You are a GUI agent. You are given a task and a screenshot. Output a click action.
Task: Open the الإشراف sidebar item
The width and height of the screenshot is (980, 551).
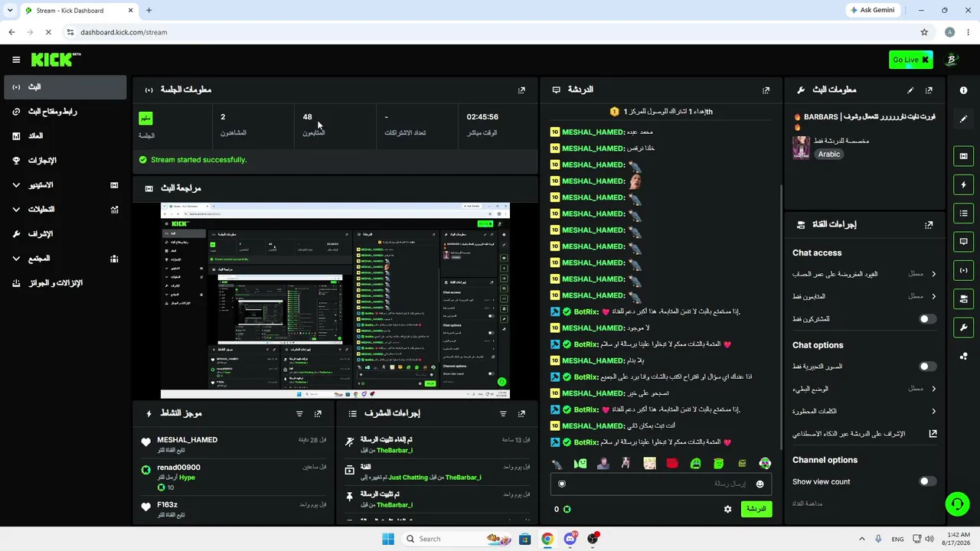click(x=65, y=234)
